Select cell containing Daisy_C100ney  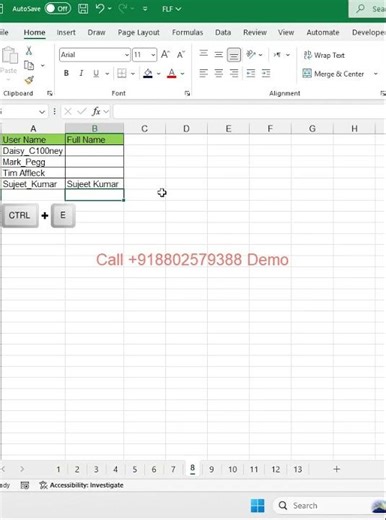tap(33, 151)
